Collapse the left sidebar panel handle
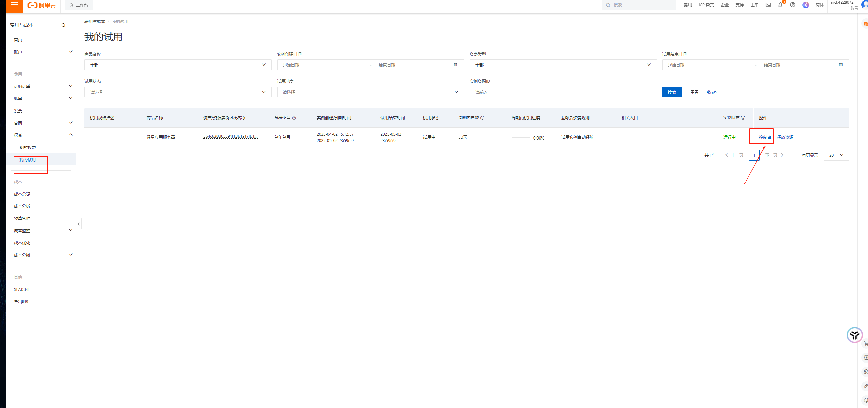 click(x=79, y=224)
